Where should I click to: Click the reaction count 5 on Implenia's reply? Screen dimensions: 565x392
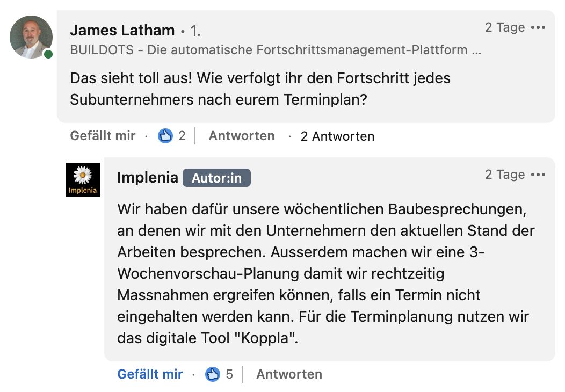(x=229, y=374)
